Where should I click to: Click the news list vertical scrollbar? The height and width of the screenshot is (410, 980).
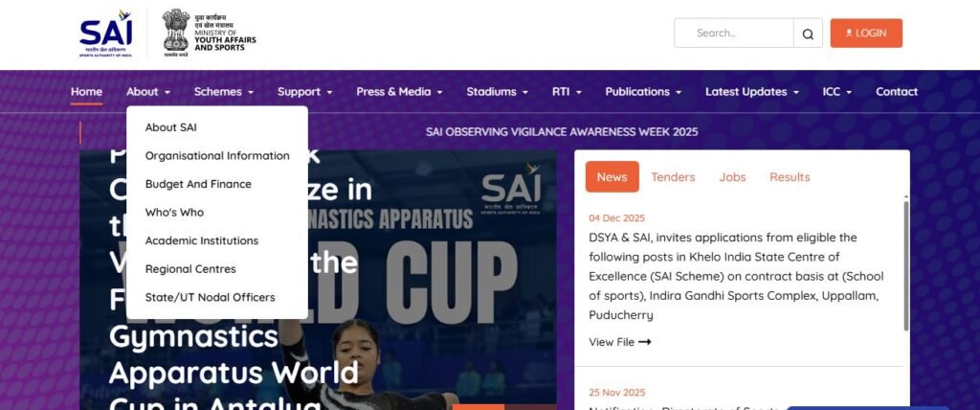point(906,265)
